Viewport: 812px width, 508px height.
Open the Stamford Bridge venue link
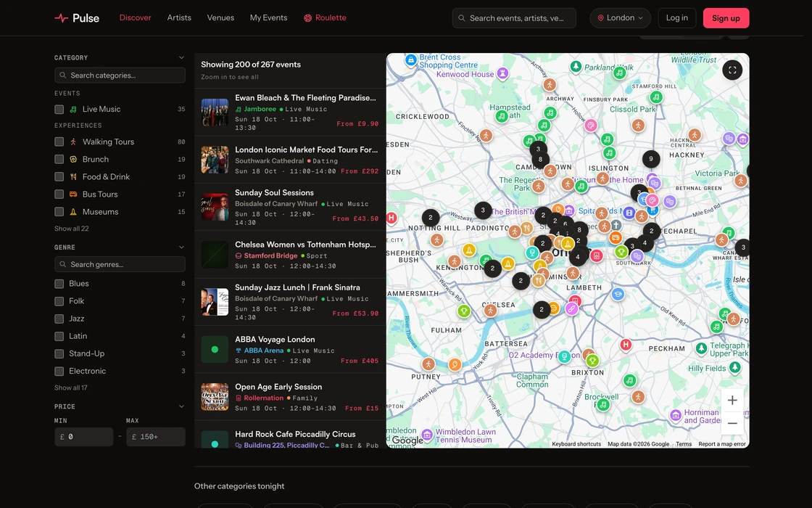point(270,255)
